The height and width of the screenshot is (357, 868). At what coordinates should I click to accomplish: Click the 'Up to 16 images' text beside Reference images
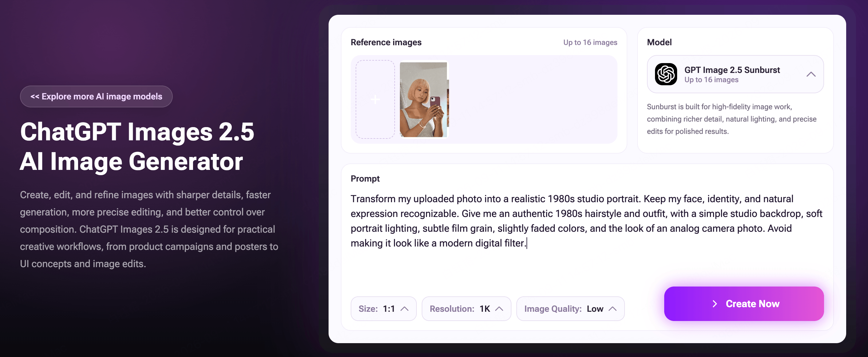[x=590, y=42]
